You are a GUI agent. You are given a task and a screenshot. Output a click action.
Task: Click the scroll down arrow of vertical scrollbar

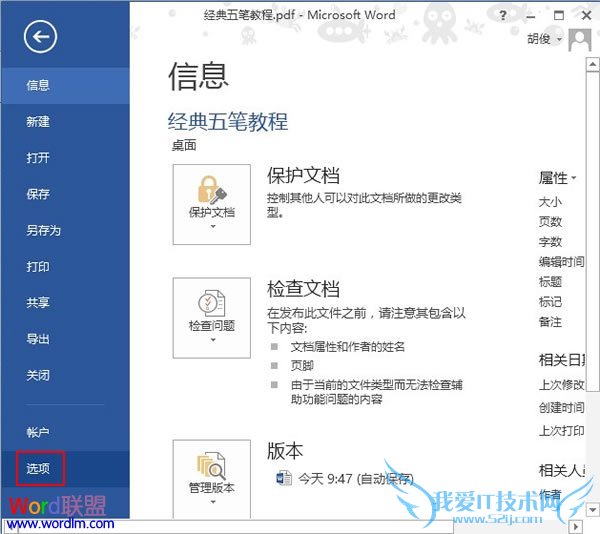coord(592,510)
